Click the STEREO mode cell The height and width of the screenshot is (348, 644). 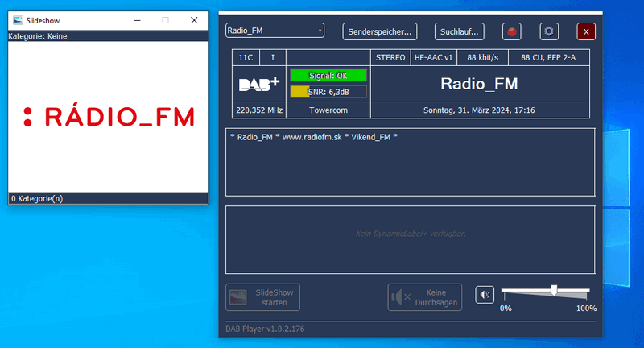(390, 57)
